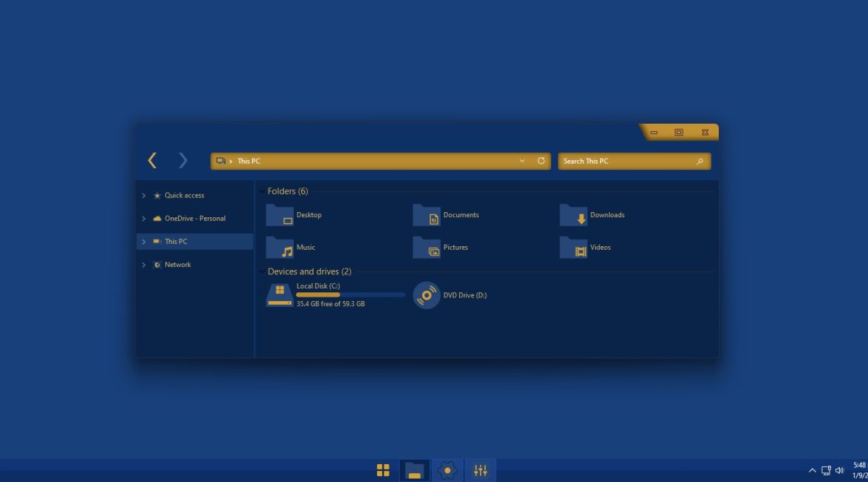Viewport: 868px width, 482px height.
Task: Expand the Network tree node
Action: point(144,265)
